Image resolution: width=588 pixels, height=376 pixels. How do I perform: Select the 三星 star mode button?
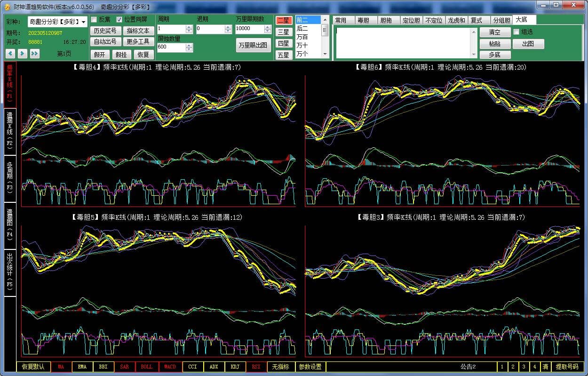(283, 32)
